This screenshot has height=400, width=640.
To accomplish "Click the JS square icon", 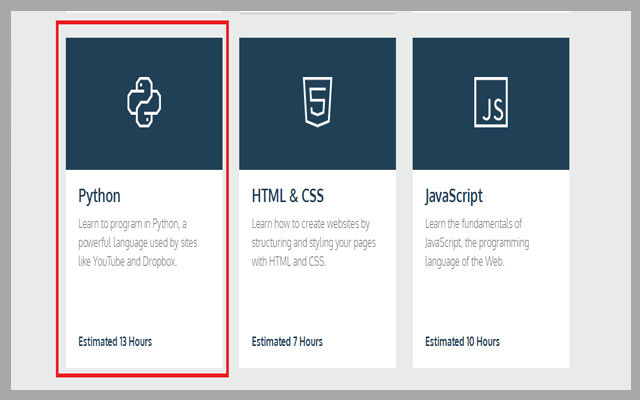I will [491, 102].
